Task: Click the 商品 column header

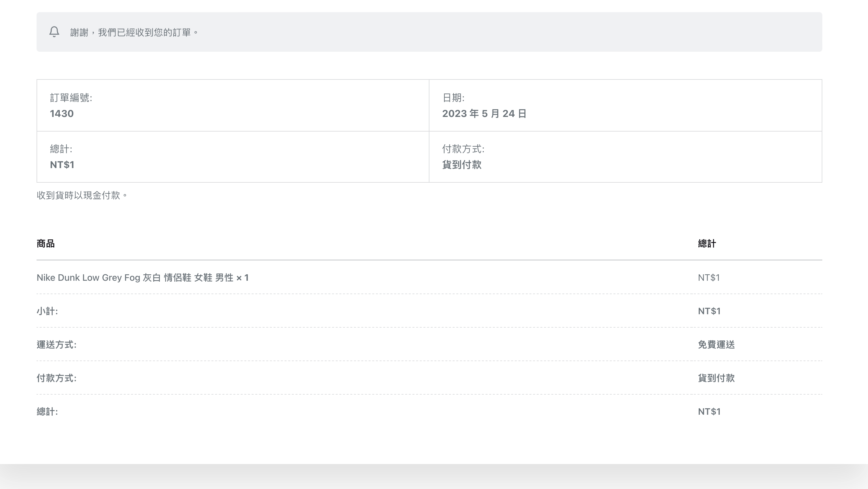Action: click(46, 244)
